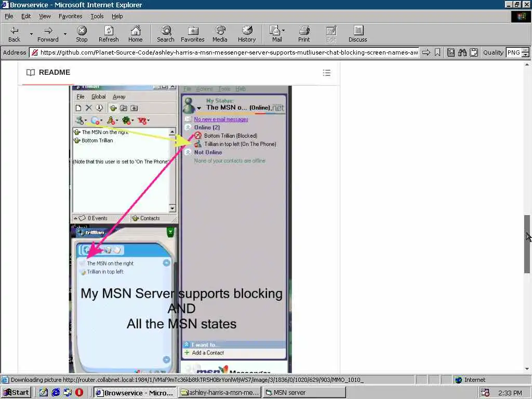This screenshot has height=399, width=532.
Task: Click the MSN server screenshot image in README
Action: coord(180,229)
